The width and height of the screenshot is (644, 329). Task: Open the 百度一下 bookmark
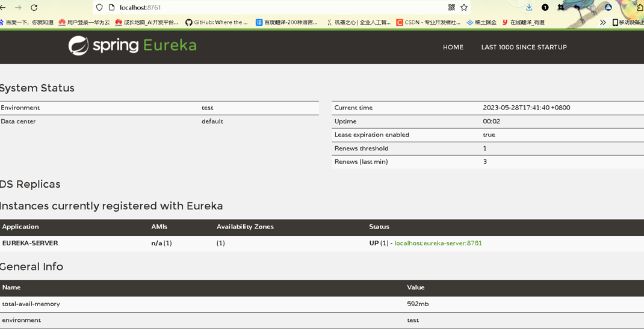(x=26, y=22)
